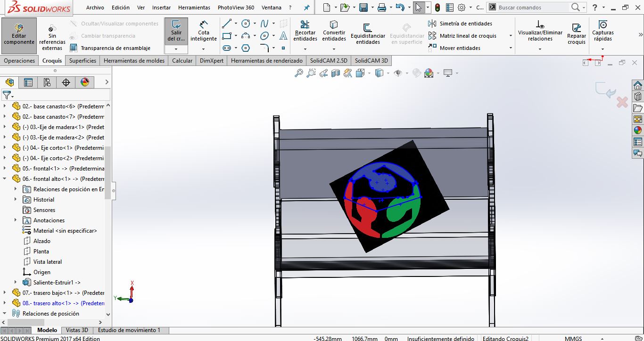Select the sketch Point tool

[x=283, y=48]
